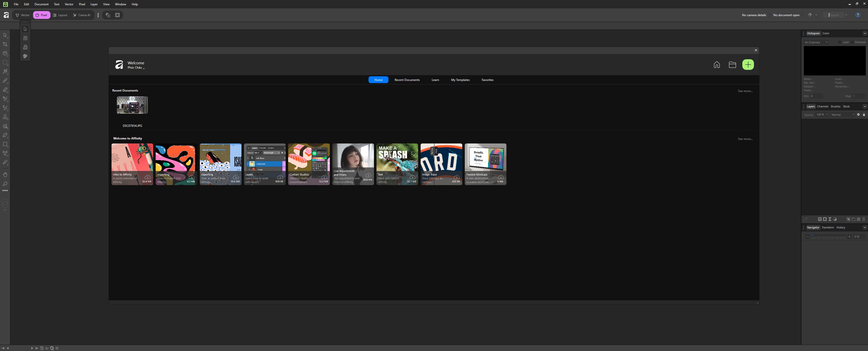Click the Histogram Min input field
868x351 pixels.
coord(817,96)
